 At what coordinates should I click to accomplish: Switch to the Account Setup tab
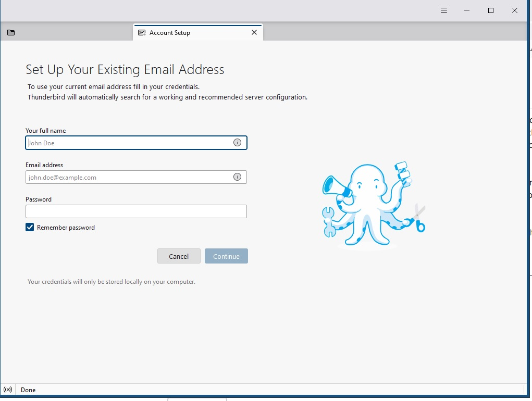(198, 32)
